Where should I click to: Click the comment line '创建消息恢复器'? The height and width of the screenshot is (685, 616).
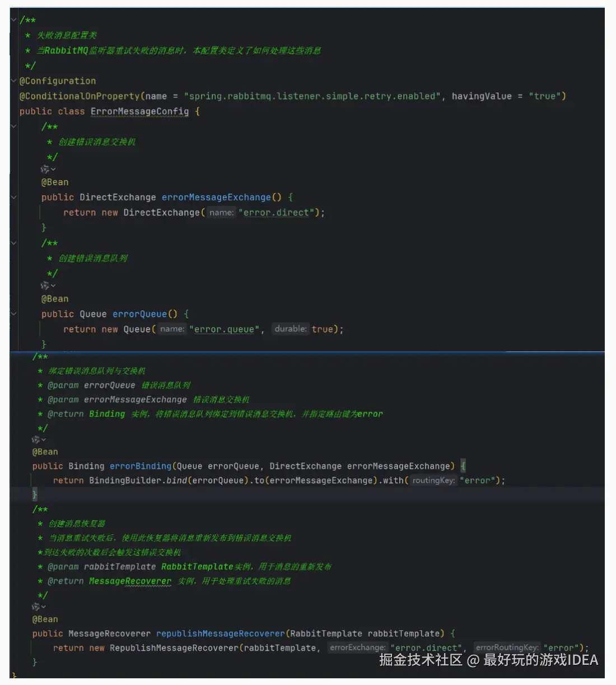[77, 523]
